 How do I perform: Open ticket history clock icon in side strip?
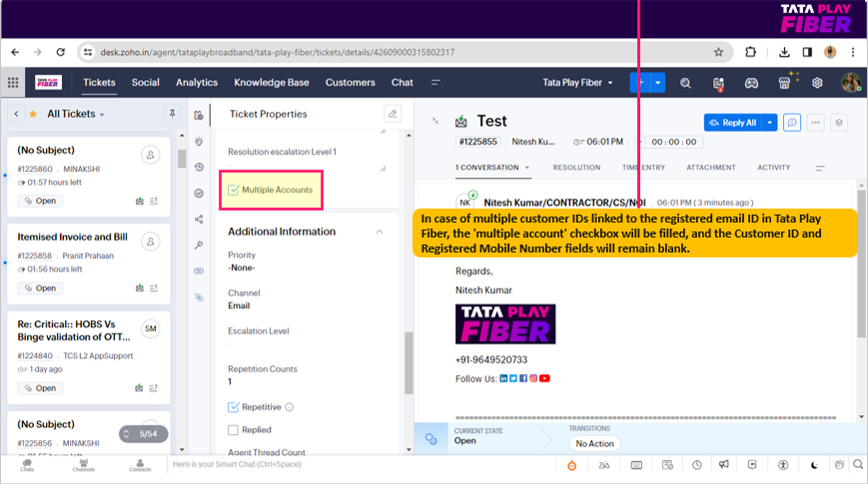(x=200, y=167)
